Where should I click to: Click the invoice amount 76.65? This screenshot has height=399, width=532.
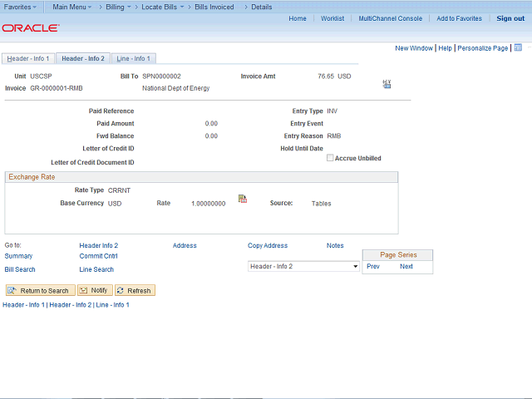click(x=326, y=76)
